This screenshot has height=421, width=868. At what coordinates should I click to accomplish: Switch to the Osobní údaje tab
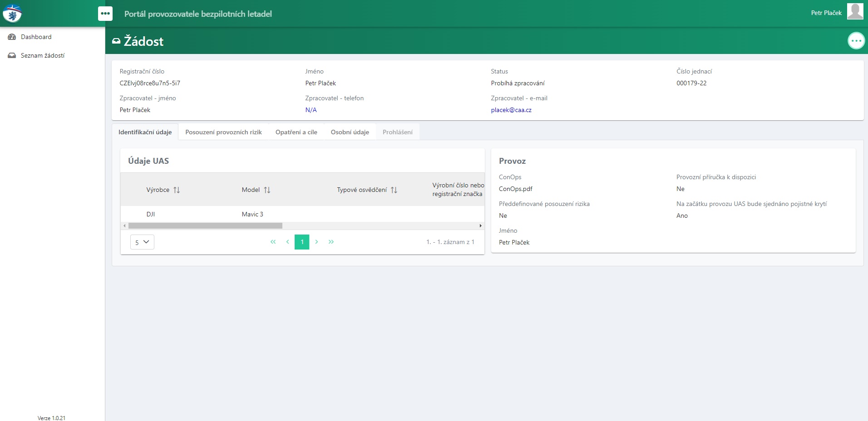[x=350, y=132]
